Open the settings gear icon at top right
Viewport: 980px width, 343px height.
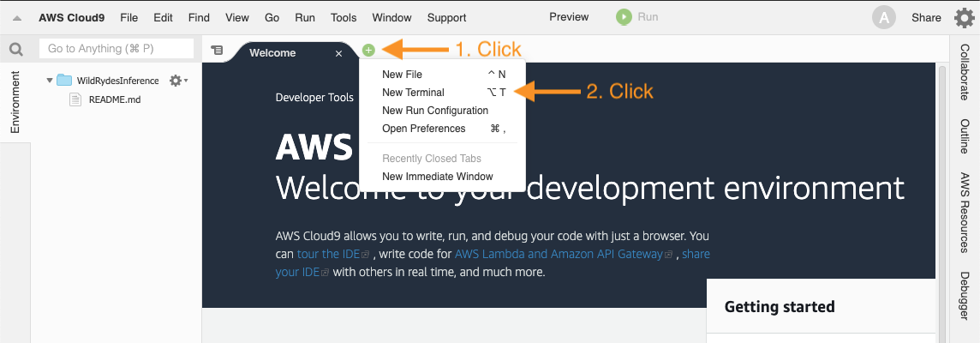(x=965, y=17)
